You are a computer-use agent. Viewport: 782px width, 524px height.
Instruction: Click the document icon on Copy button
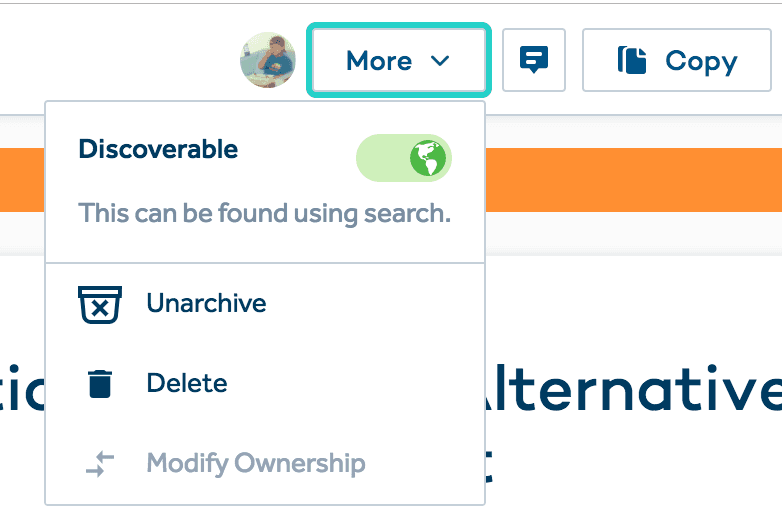pos(632,61)
